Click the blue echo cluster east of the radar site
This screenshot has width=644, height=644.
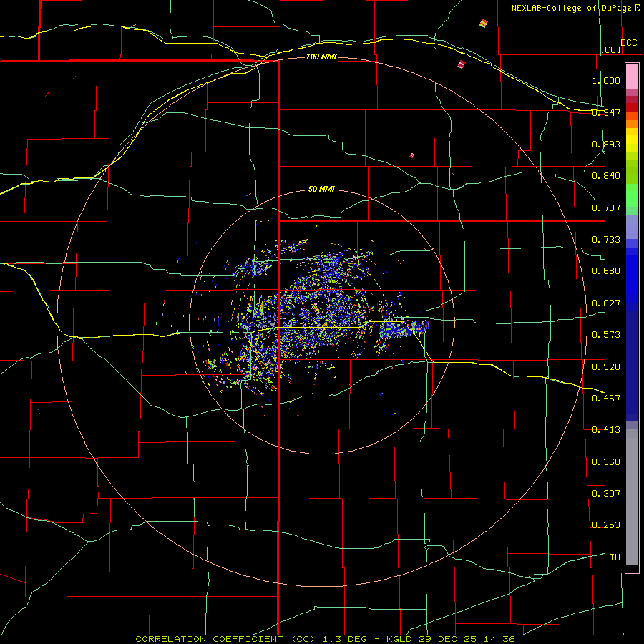click(402, 329)
